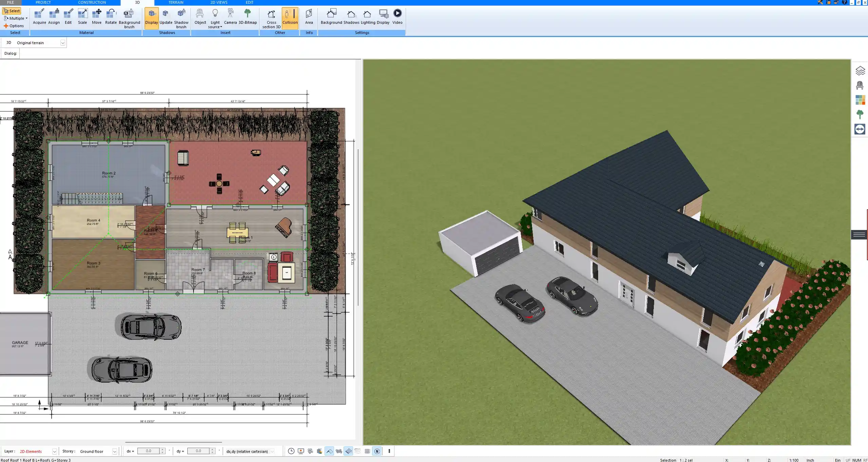The width and height of the screenshot is (868, 462).
Task: Open the FILE menu
Action: pos(10,2)
